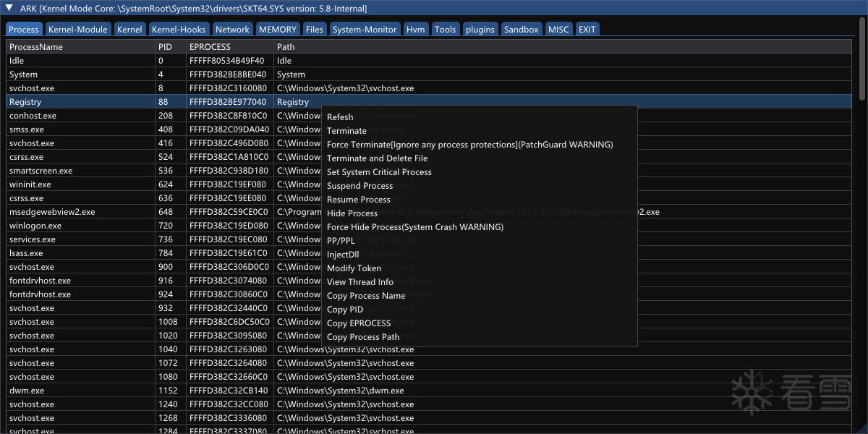
Task: Select the dwm.exe process row
Action: tap(429, 391)
